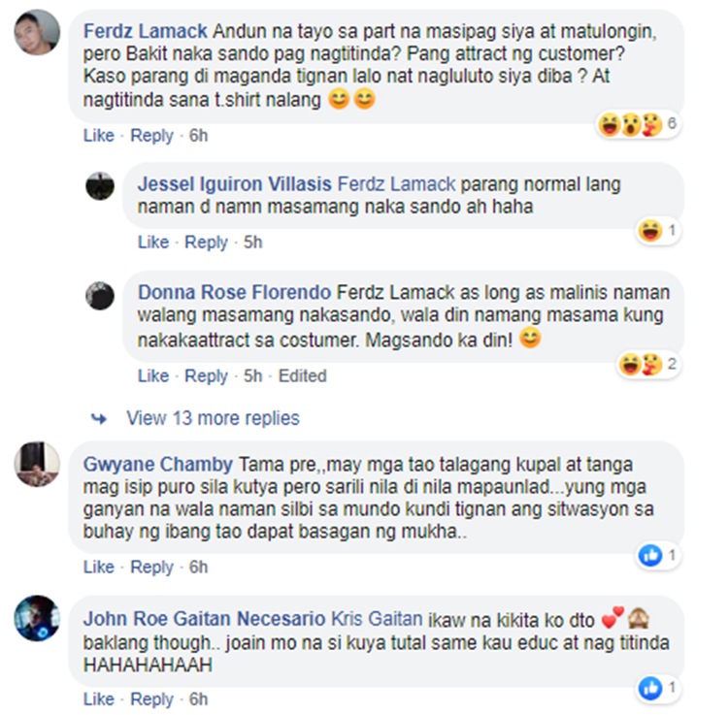
Task: Like Gwyane Chamby's comment
Action: point(98,567)
